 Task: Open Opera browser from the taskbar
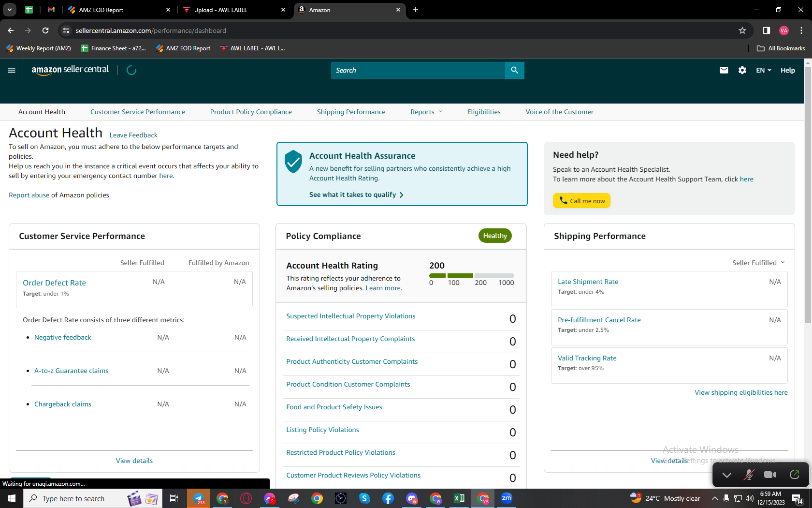click(x=246, y=498)
